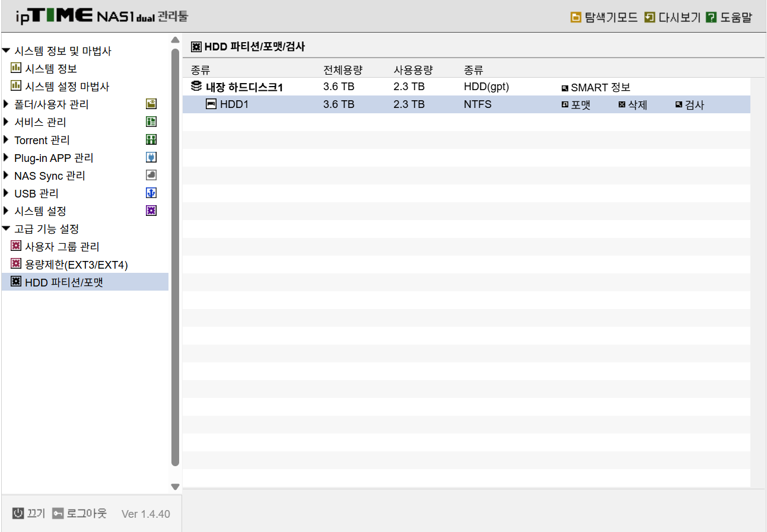Screen dimensions: 767x532
Task: Click the 서비스 관리 green icon
Action: coord(151,122)
